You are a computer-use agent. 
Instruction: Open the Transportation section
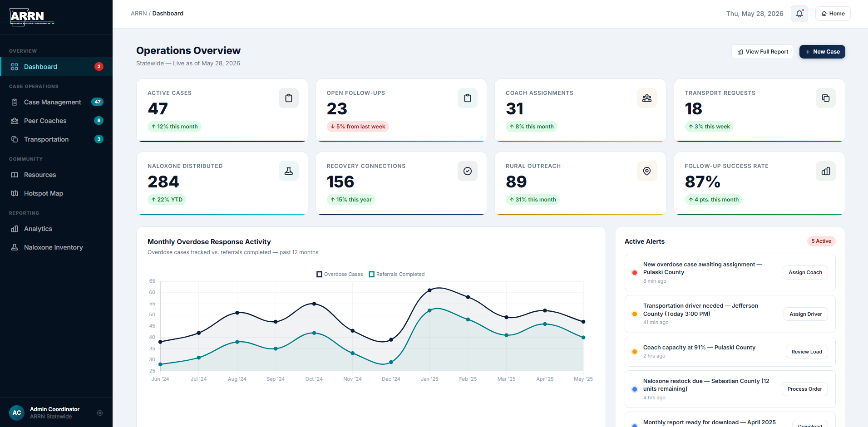click(56, 139)
